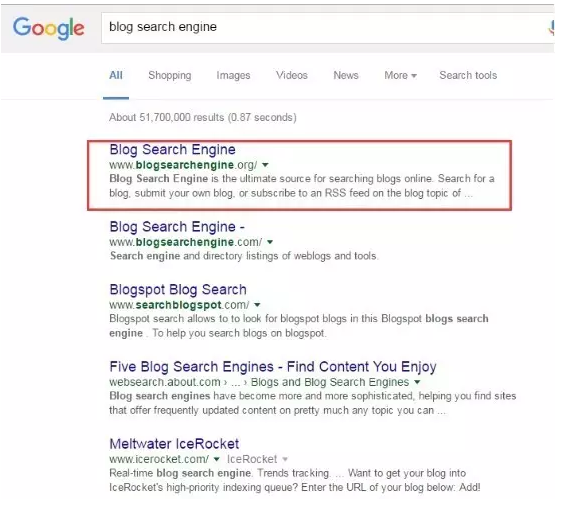The height and width of the screenshot is (513, 576).
Task: Expand arrow after Blogs and Blog Search Engines breadcrumb
Action: click(417, 382)
